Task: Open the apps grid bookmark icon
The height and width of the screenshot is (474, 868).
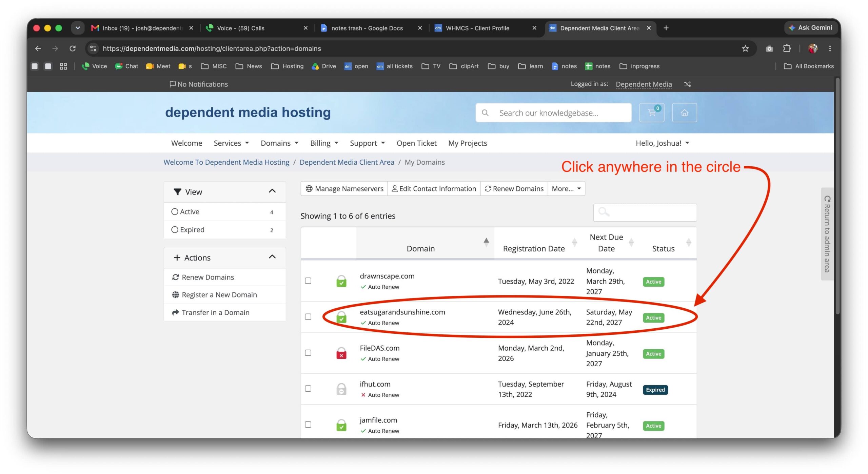Action: [x=63, y=66]
